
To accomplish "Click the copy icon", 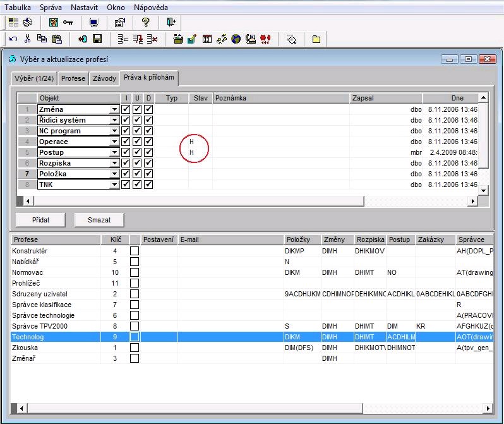I will click(x=42, y=39).
